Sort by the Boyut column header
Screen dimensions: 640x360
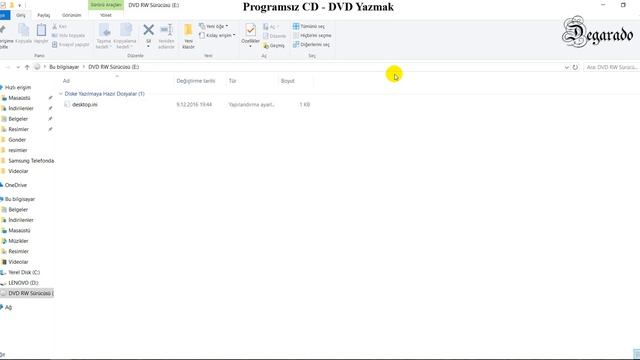pos(288,81)
